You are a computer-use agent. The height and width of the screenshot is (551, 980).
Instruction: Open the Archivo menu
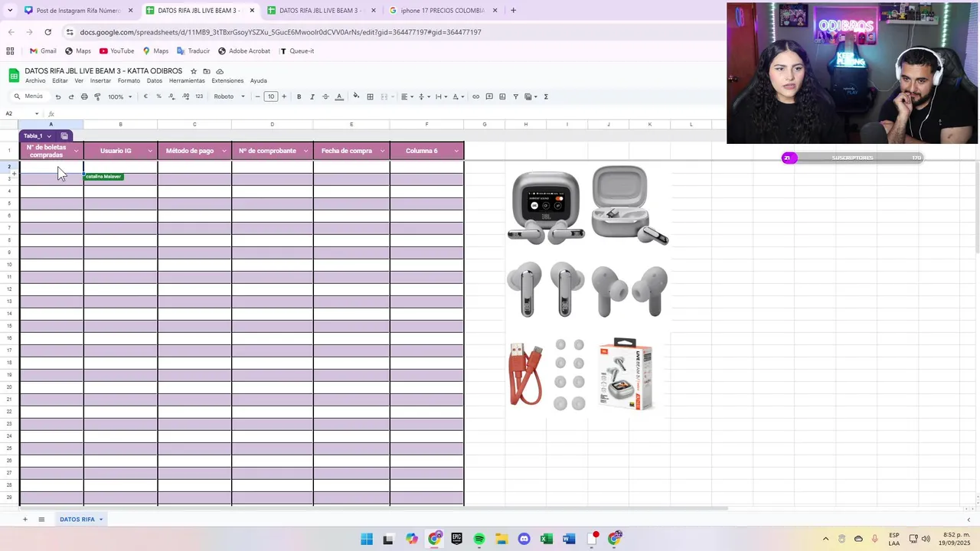[35, 80]
